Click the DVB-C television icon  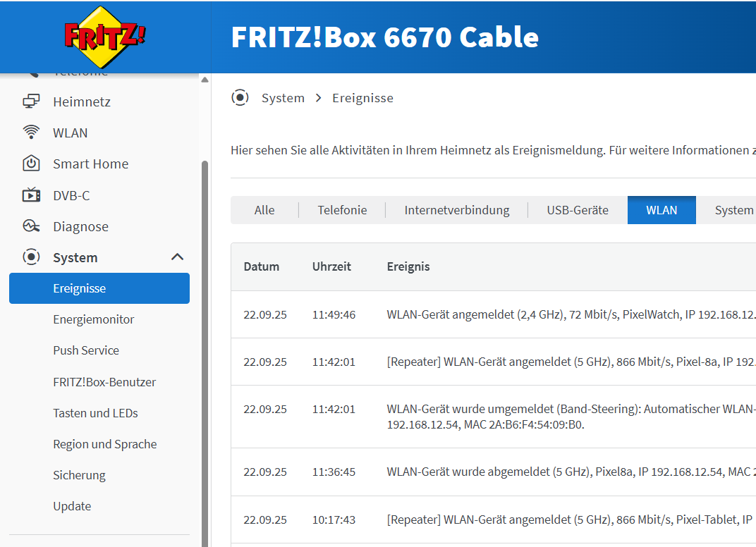tap(31, 195)
